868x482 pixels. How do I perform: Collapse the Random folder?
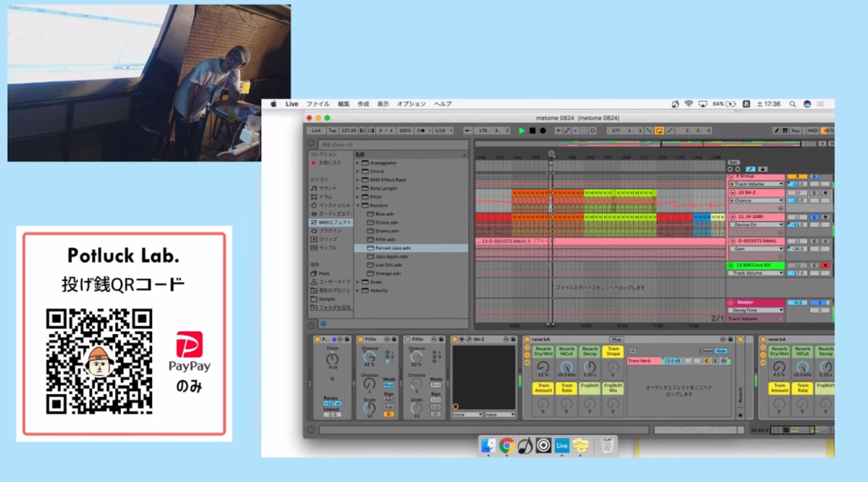tap(357, 205)
